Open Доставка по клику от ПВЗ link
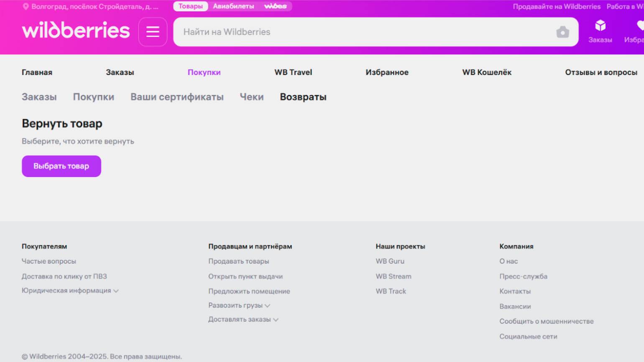The image size is (644, 362). click(x=64, y=276)
